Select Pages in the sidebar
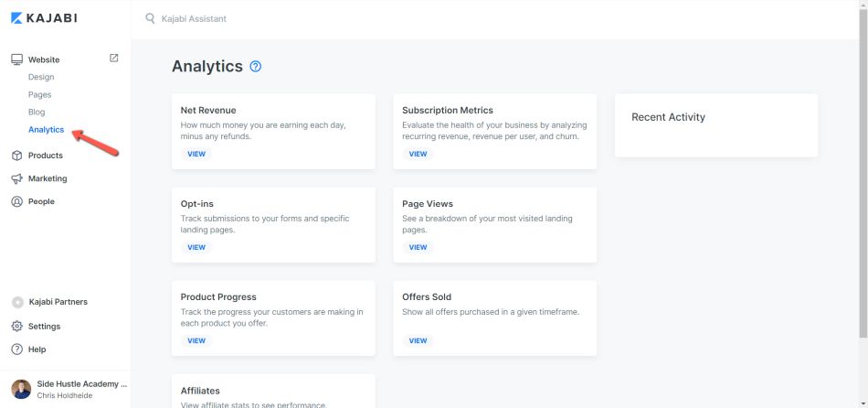This screenshot has width=868, height=408. pos(40,95)
